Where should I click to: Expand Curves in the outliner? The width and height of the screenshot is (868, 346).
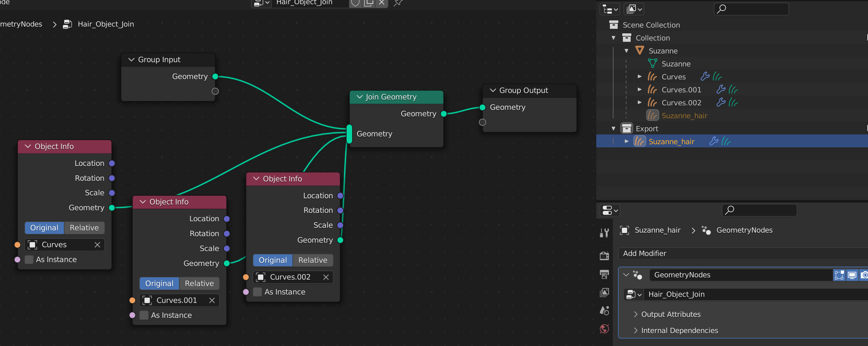coord(639,77)
